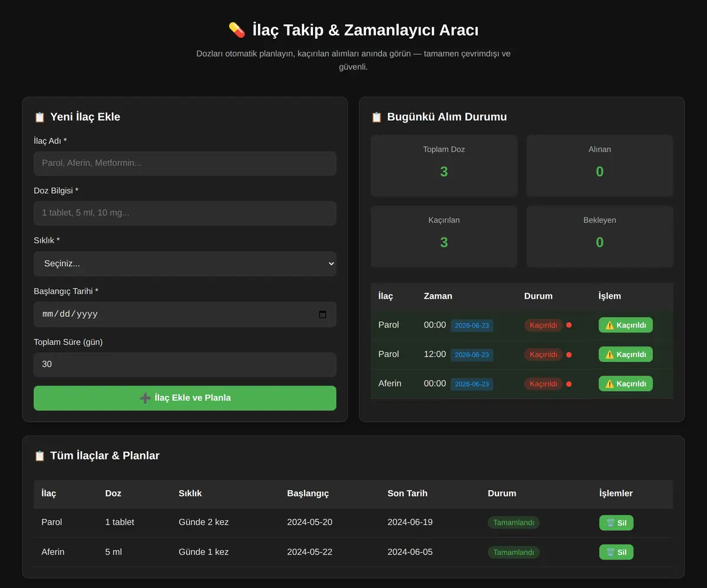Click the Tamamlandı badge in the Aferin row
Screen dimensions: 707x588
(514, 552)
